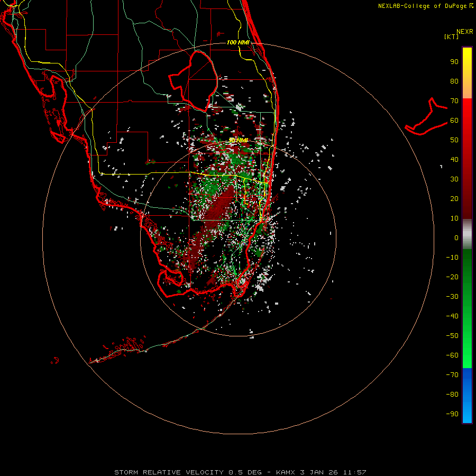The height and width of the screenshot is (476, 476).
Task: Select the -60 value on velocity scale
Action: point(452,355)
